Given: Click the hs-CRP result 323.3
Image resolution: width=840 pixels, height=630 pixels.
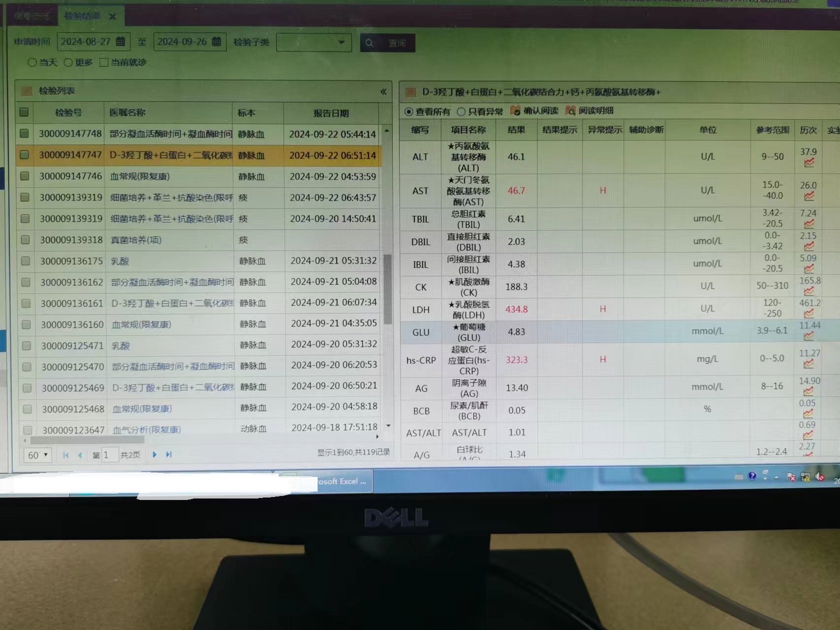Looking at the screenshot, I should point(517,360).
